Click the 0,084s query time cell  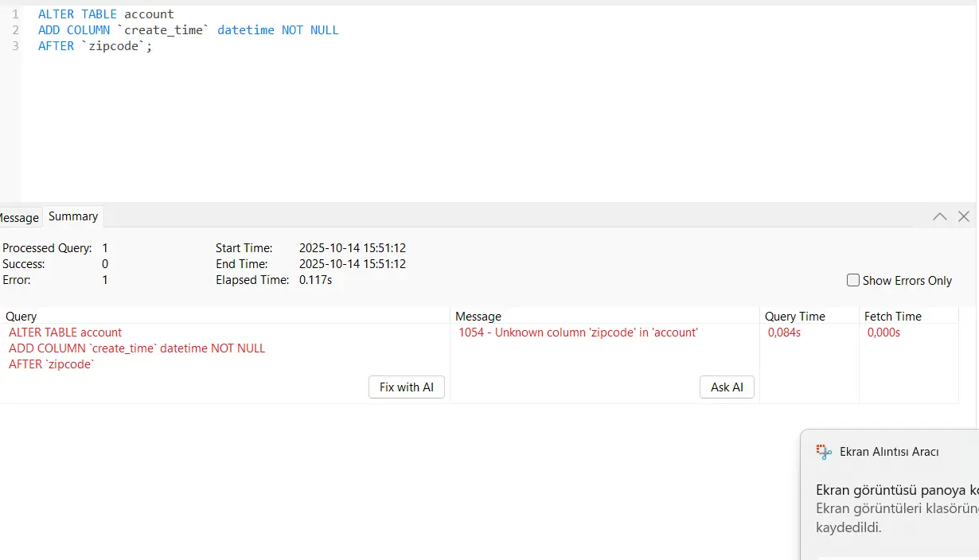tap(784, 332)
